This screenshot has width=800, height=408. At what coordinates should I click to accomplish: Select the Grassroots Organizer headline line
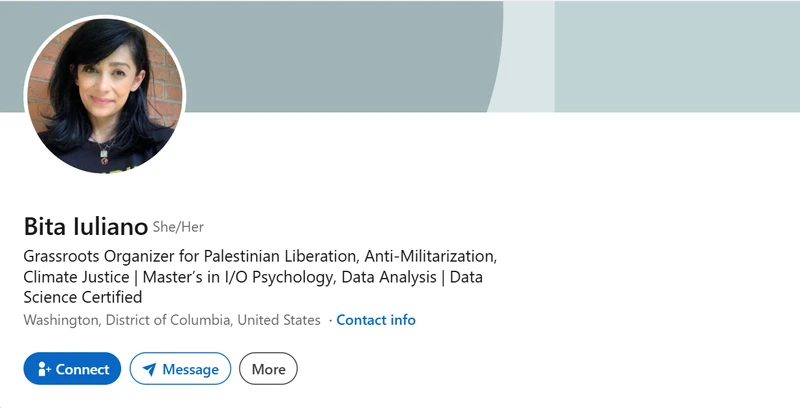(x=260, y=256)
